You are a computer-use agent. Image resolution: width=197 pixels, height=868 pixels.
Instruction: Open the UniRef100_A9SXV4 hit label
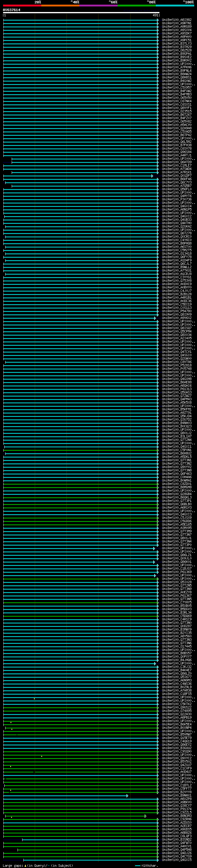177,30
